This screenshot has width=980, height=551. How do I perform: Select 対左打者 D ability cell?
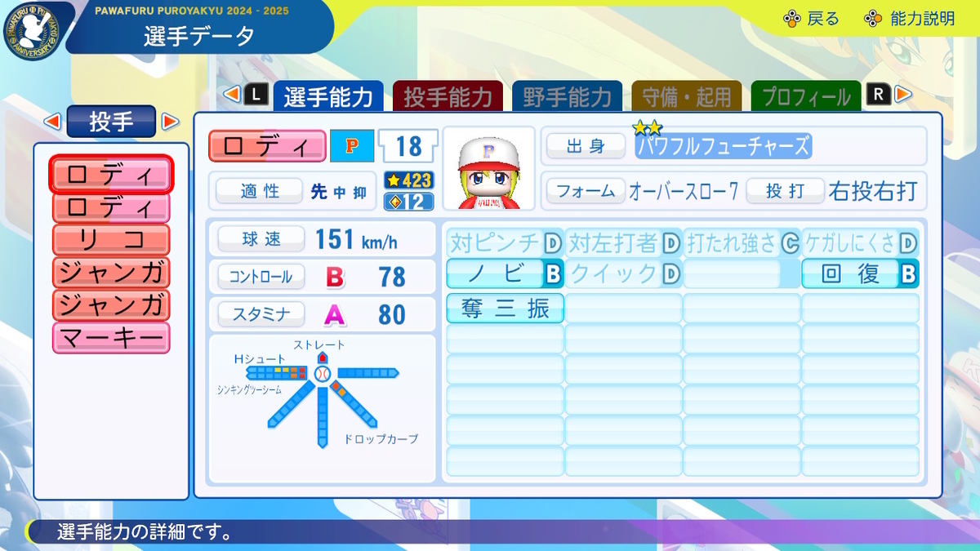tap(624, 242)
